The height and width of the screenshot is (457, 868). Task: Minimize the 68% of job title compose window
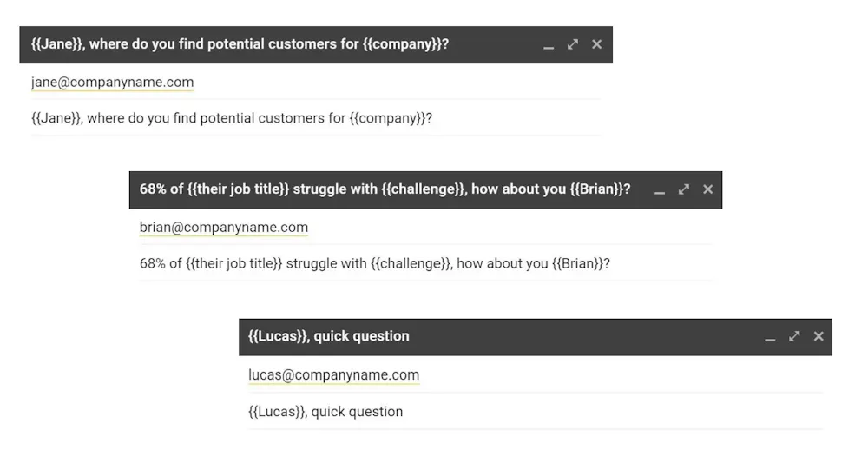tap(660, 191)
